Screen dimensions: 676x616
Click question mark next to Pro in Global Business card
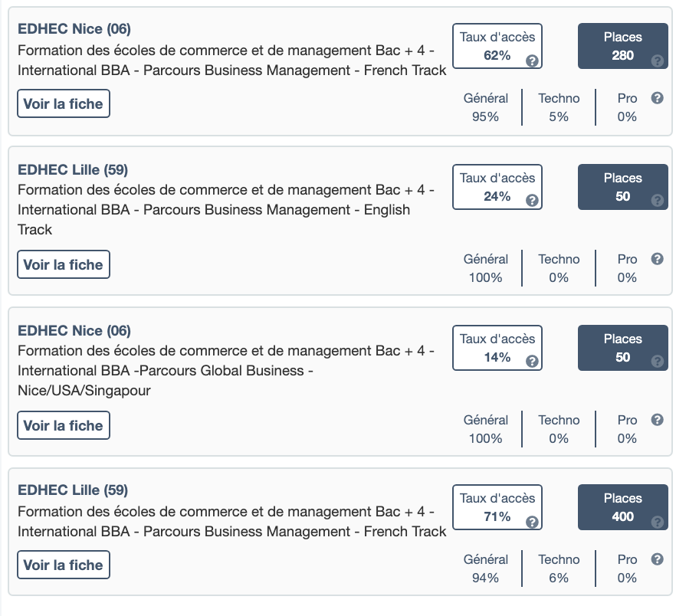click(x=657, y=420)
